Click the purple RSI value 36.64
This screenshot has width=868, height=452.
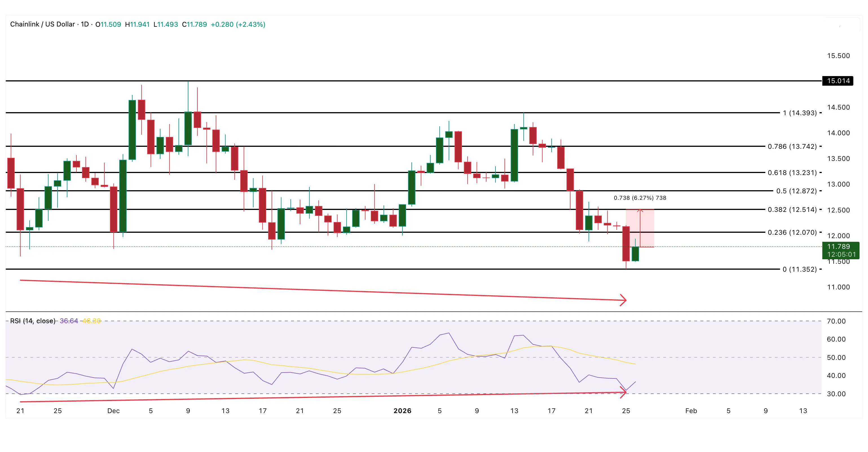[x=69, y=321]
